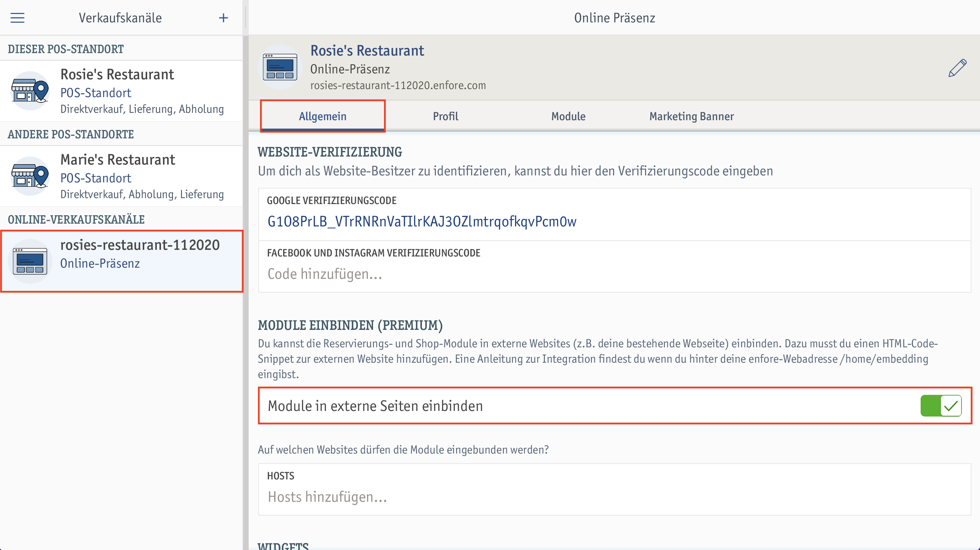
Task: Open the Module tab
Action: pyautogui.click(x=568, y=116)
